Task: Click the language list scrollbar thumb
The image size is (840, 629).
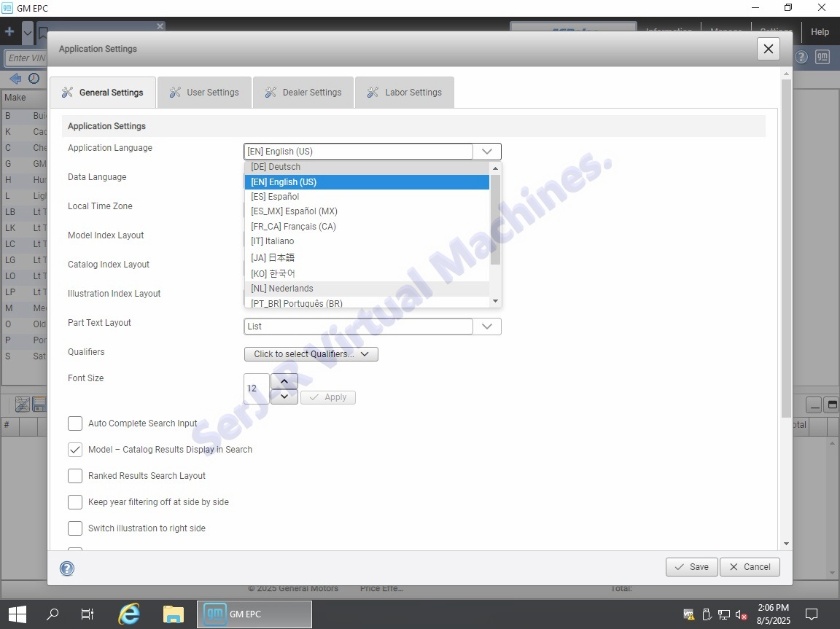Action: [496, 219]
